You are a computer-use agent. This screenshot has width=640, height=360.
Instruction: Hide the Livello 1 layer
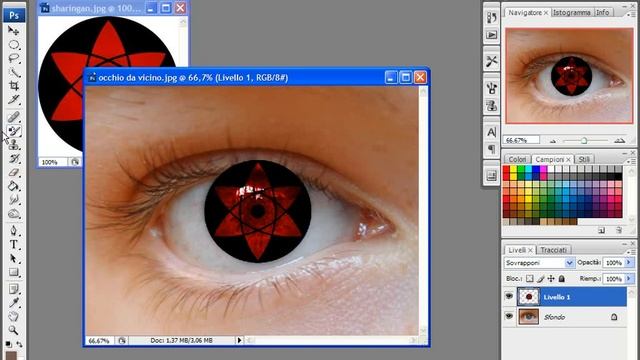click(509, 296)
